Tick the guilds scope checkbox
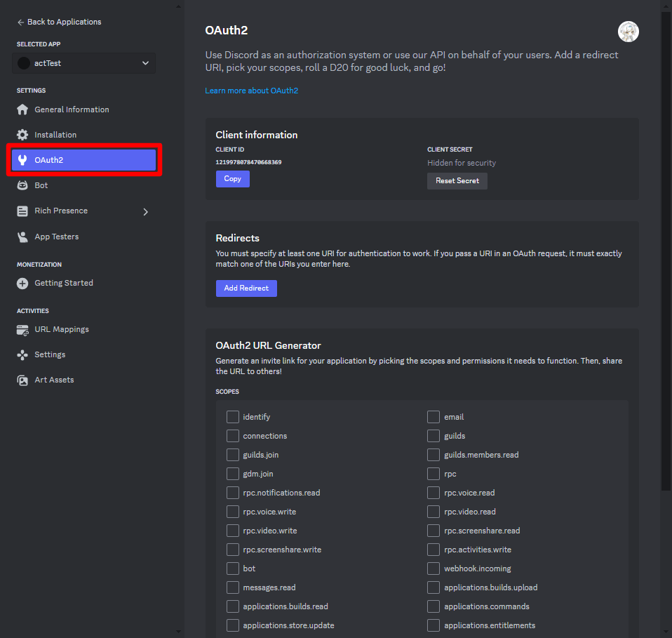This screenshot has height=638, width=672. 434,436
